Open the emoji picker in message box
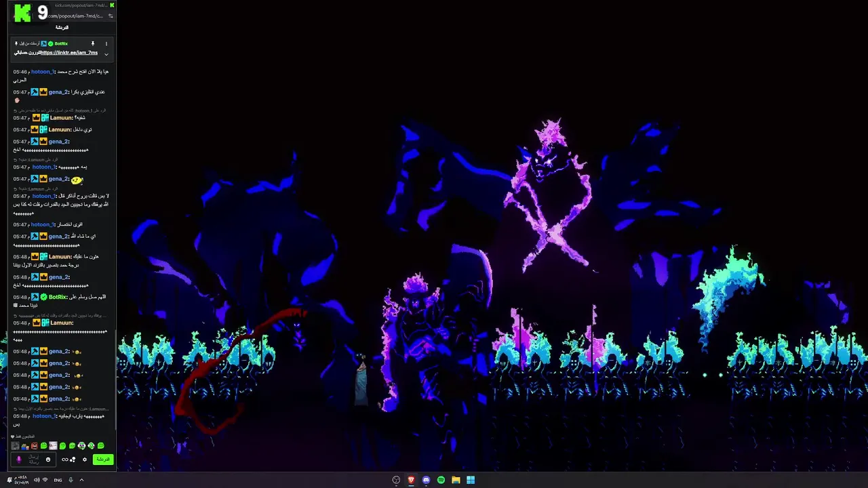 pyautogui.click(x=48, y=460)
